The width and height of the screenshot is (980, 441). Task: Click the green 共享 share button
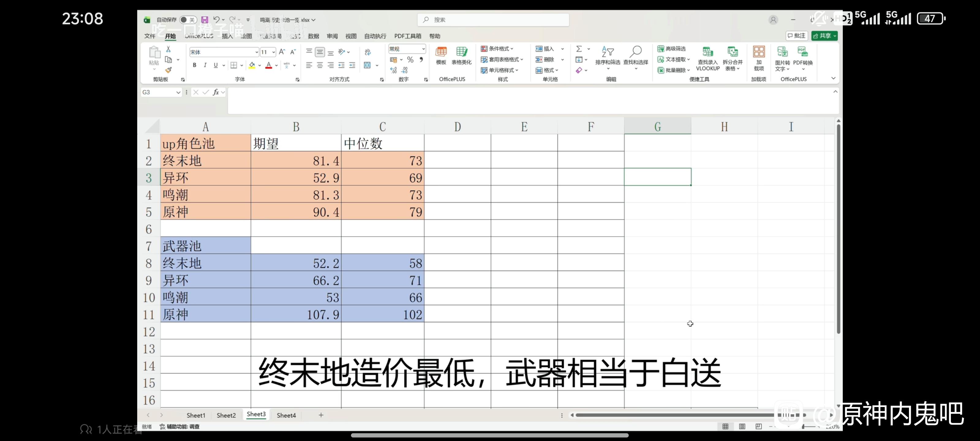[824, 36]
